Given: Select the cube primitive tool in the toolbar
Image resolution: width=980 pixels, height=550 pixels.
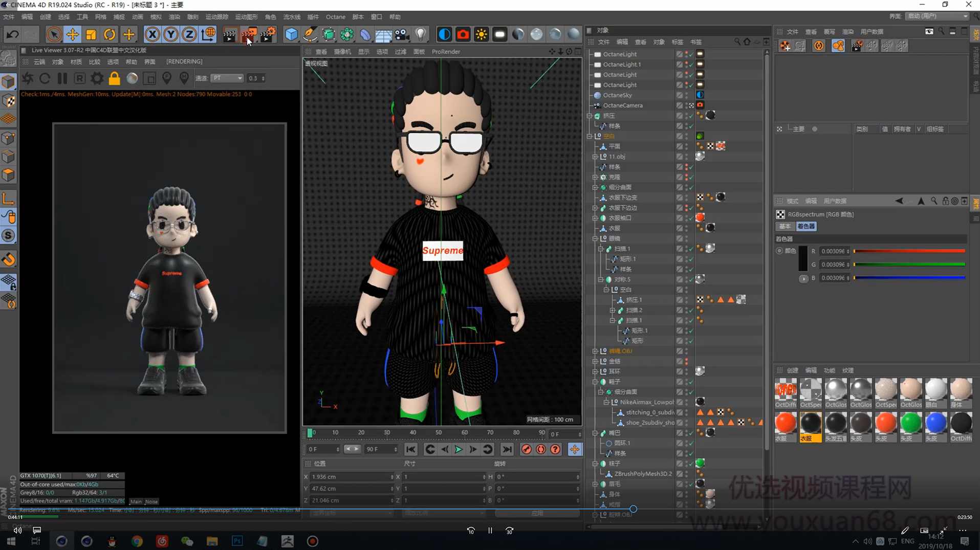Looking at the screenshot, I should [291, 34].
